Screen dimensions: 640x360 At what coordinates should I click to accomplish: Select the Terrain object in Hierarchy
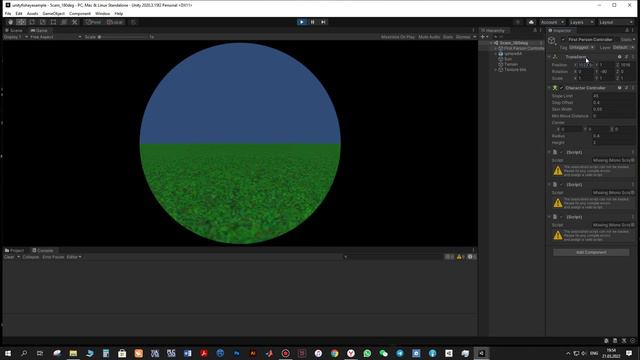(511, 64)
